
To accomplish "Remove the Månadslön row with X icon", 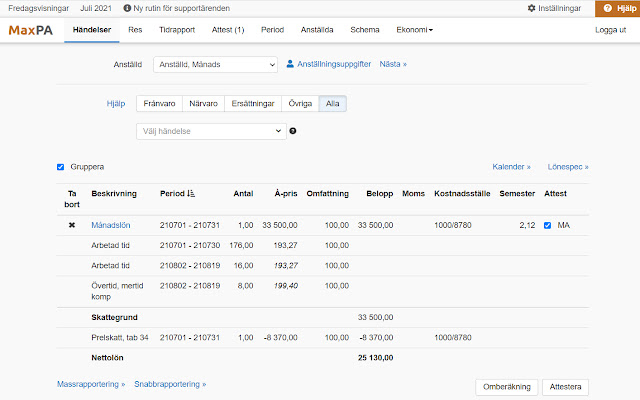I will coord(72,225).
